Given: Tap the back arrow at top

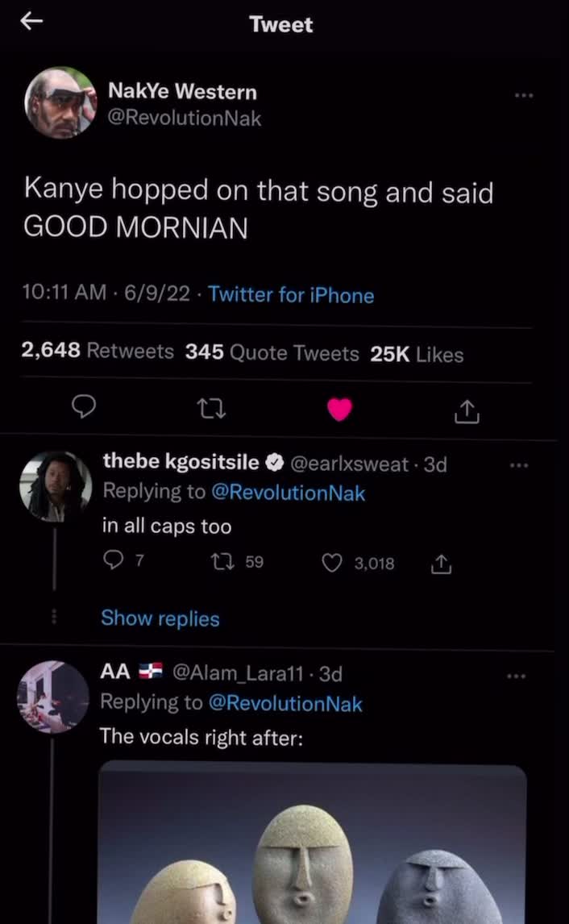Looking at the screenshot, I should tap(31, 23).
